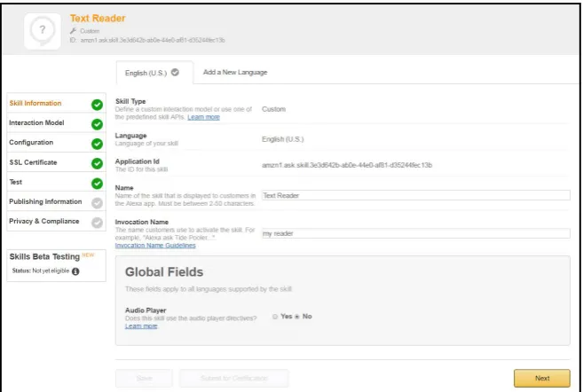The width and height of the screenshot is (583, 392).
Task: Open the Add a New Language tab
Action: tap(235, 72)
